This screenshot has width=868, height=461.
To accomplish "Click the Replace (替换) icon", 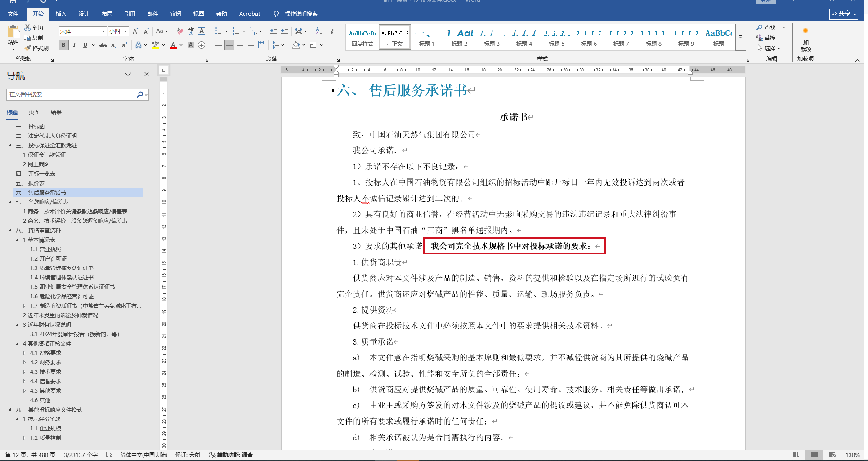I will tap(760, 38).
